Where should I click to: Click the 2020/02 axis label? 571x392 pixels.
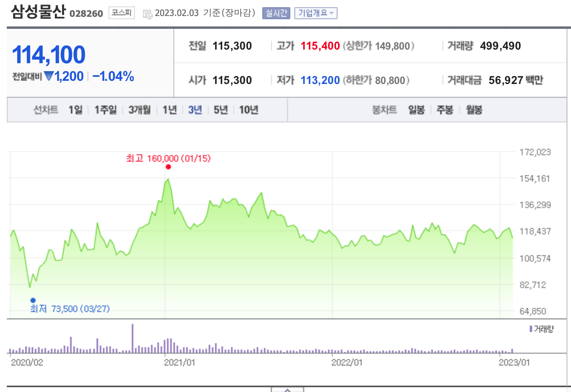pos(27,362)
